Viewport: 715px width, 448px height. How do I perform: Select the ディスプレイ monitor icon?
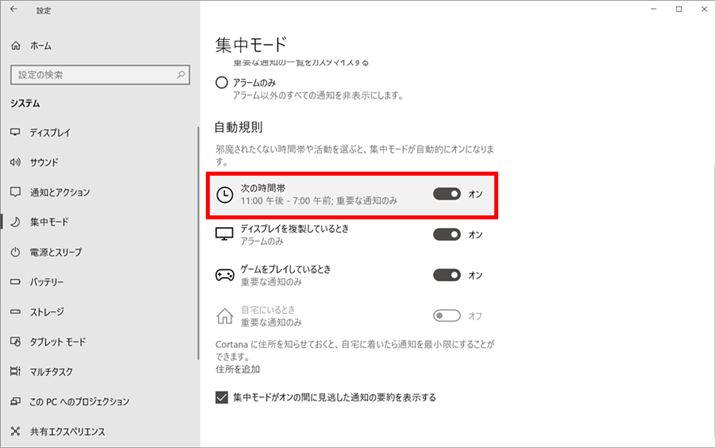(x=16, y=132)
